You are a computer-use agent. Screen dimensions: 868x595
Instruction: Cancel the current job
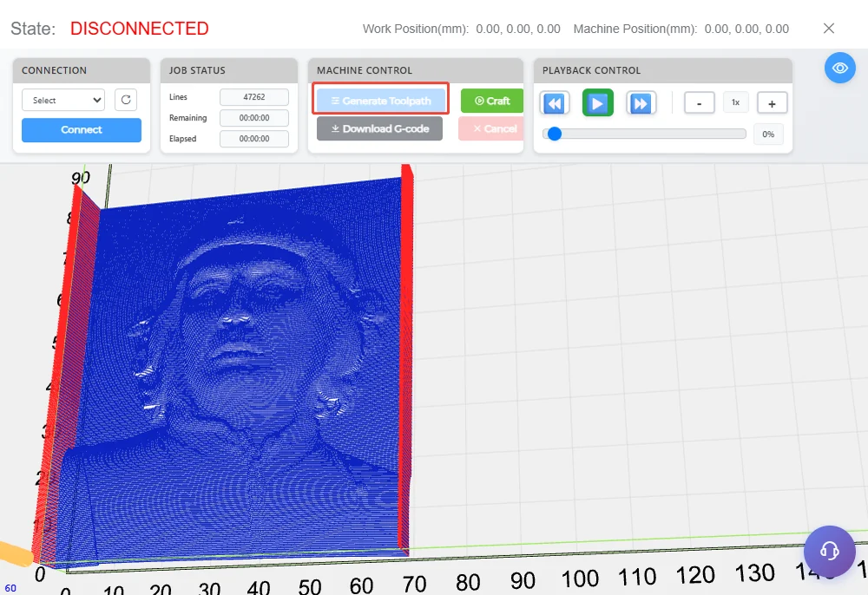[x=490, y=129]
